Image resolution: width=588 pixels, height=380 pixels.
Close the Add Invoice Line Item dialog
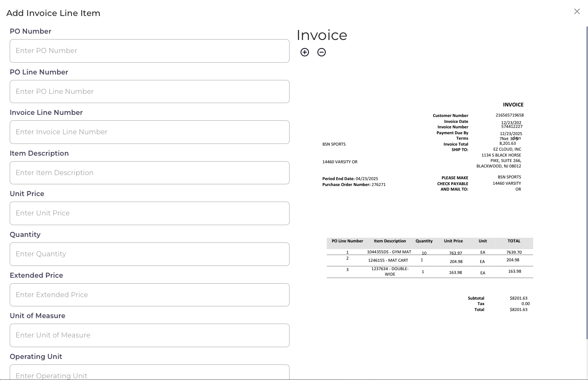click(x=577, y=12)
